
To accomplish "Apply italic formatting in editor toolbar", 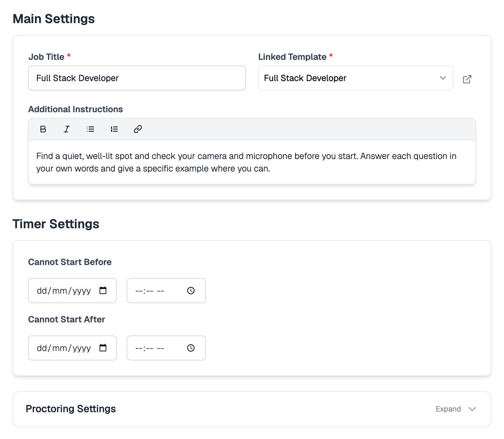I will [x=67, y=129].
